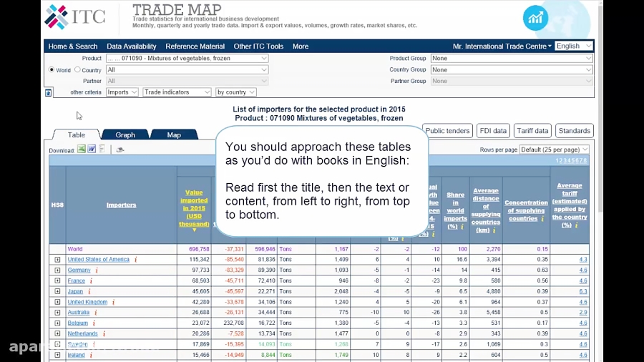Open the Country Group dropdown
Image resolution: width=644 pixels, height=362 pixels.
[x=512, y=70]
